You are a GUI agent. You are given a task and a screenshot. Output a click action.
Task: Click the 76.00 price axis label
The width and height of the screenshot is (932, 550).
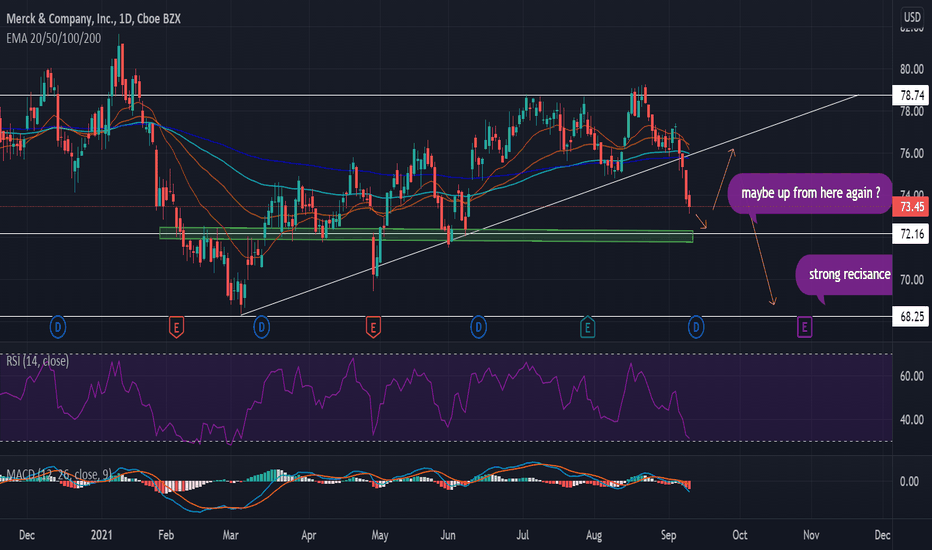coord(912,153)
